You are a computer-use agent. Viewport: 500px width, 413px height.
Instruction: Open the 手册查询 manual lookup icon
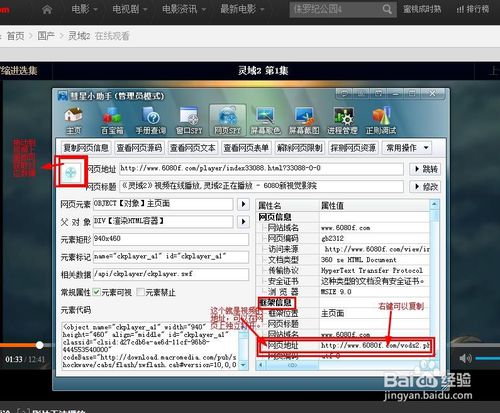[151, 120]
